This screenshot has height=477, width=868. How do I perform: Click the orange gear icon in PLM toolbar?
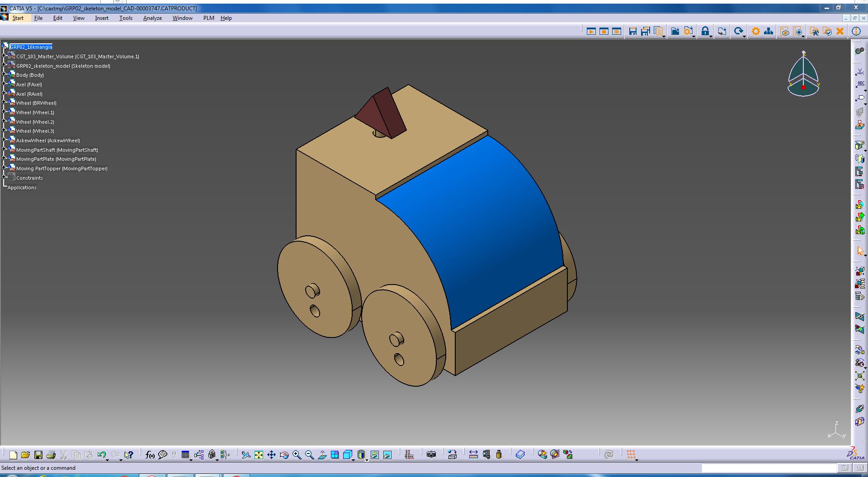pyautogui.click(x=755, y=31)
